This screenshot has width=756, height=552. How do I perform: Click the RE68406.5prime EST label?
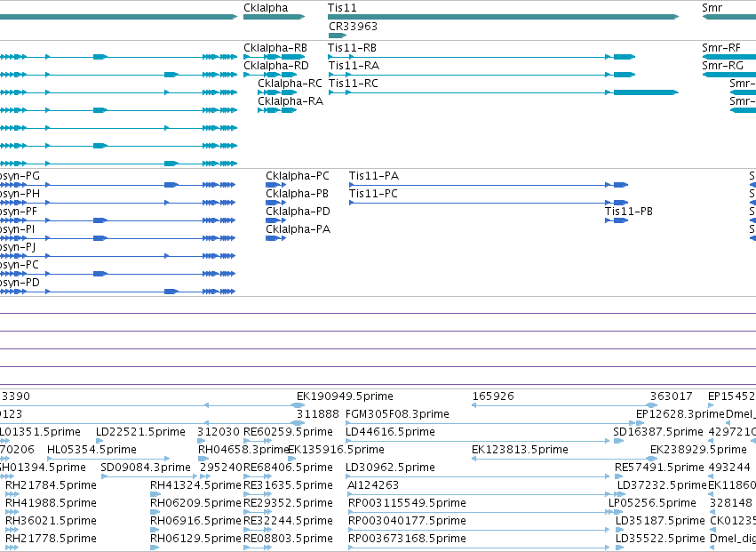pyautogui.click(x=289, y=468)
